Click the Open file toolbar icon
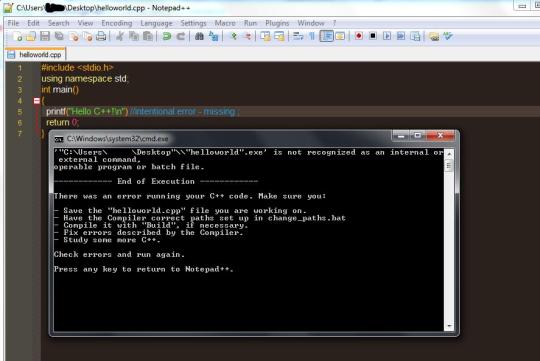 (x=31, y=36)
